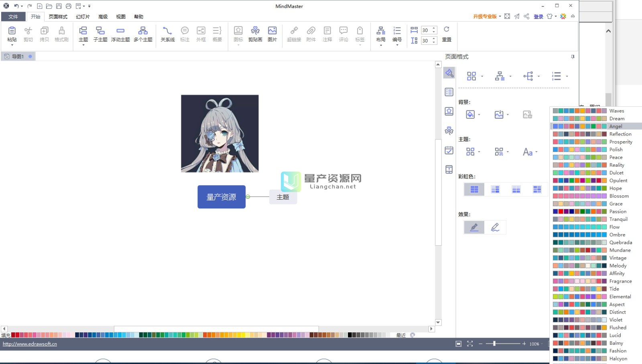Select the fourth rainbow color mode
The height and width of the screenshot is (364, 642).
(x=537, y=189)
